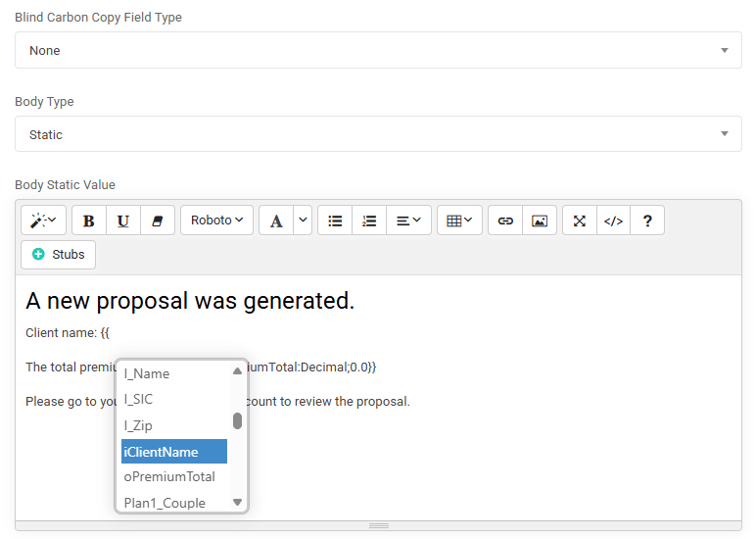Image resolution: width=756 pixels, height=539 pixels.
Task: Insert a picture using image icon
Action: (539, 220)
